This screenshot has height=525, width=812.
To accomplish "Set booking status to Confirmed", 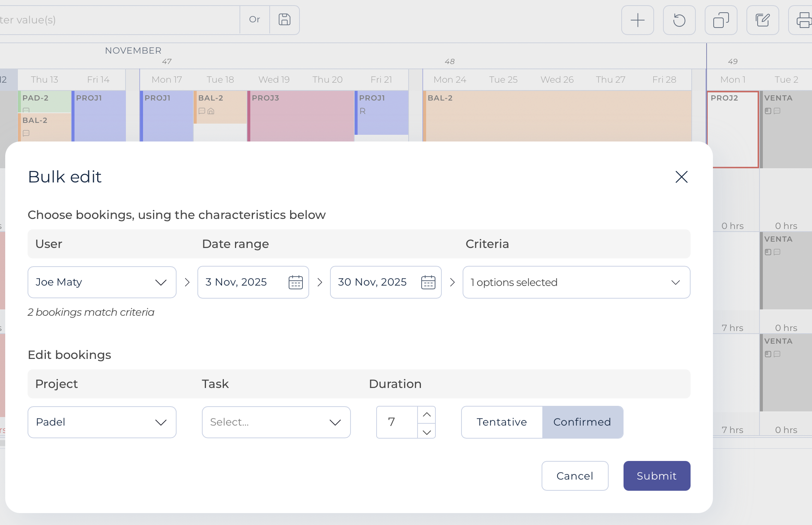I will (582, 422).
